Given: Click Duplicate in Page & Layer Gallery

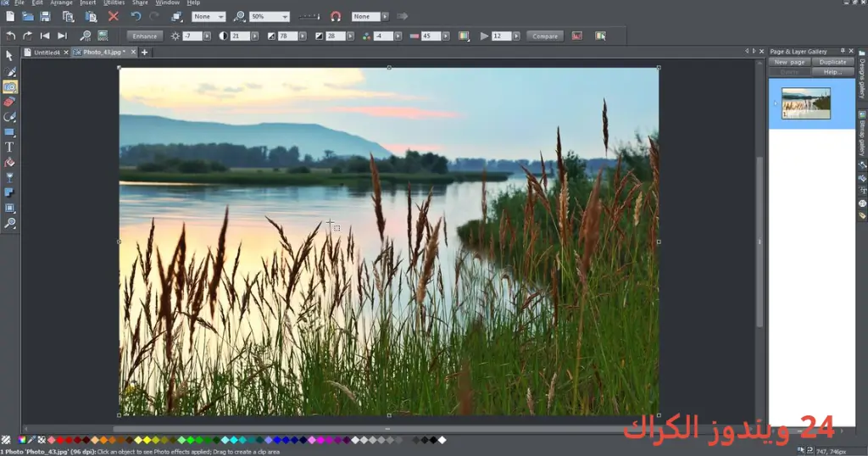Looking at the screenshot, I should [832, 62].
